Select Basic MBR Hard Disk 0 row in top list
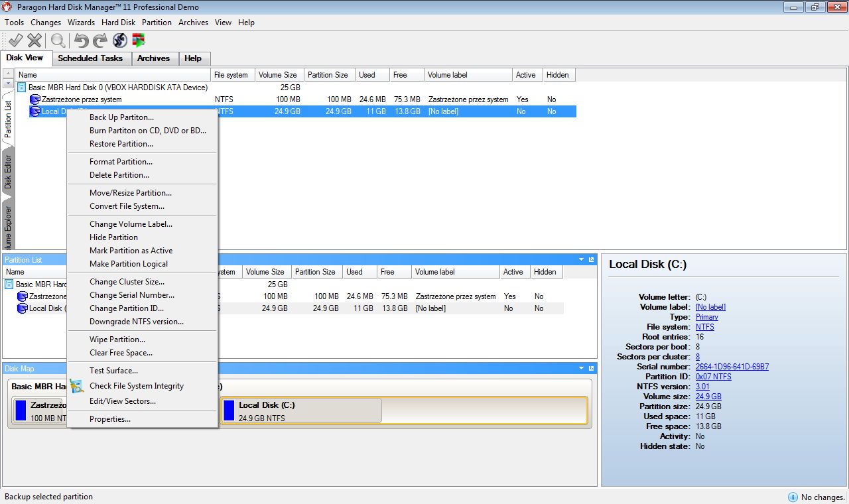 (x=295, y=88)
